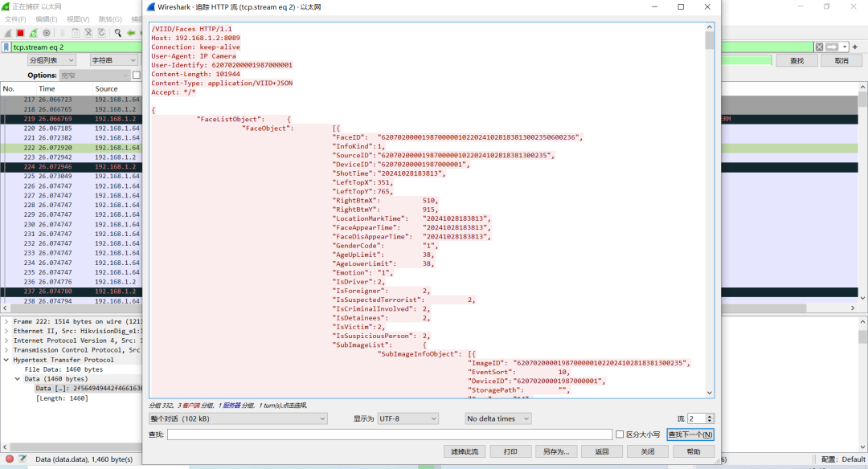868x469 pixels.
Task: Click the save capture file icon
Action: 76,33
